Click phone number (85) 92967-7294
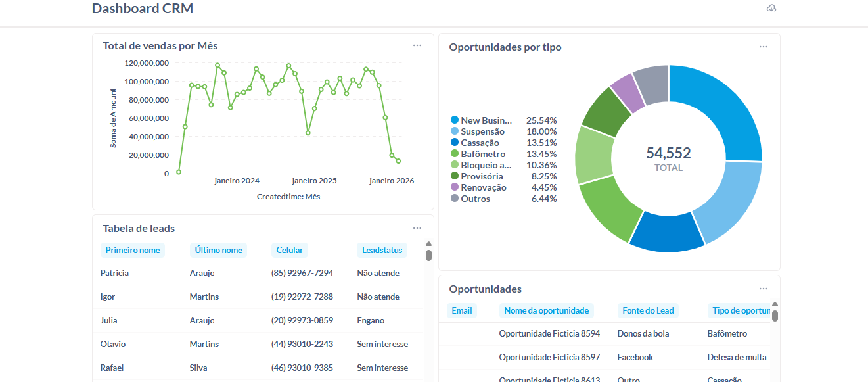This screenshot has height=382, width=868. click(x=302, y=273)
